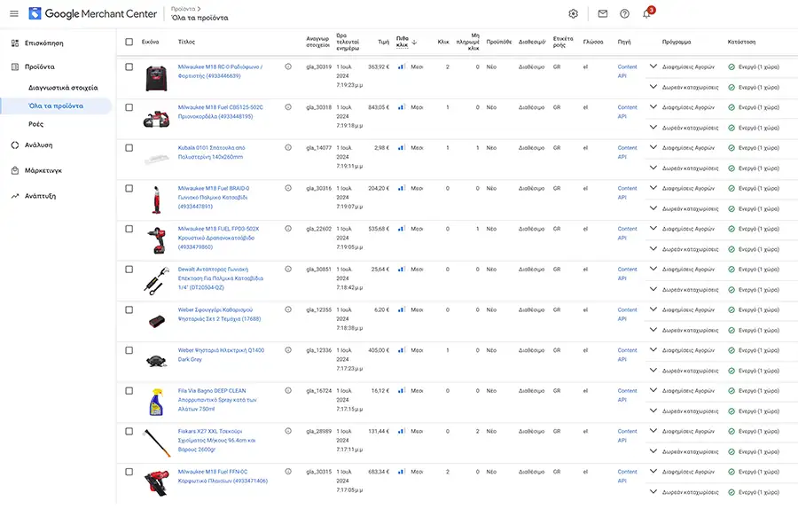Click info icon for Fiskars X27 row
This screenshot has height=532, width=798.
[288, 431]
